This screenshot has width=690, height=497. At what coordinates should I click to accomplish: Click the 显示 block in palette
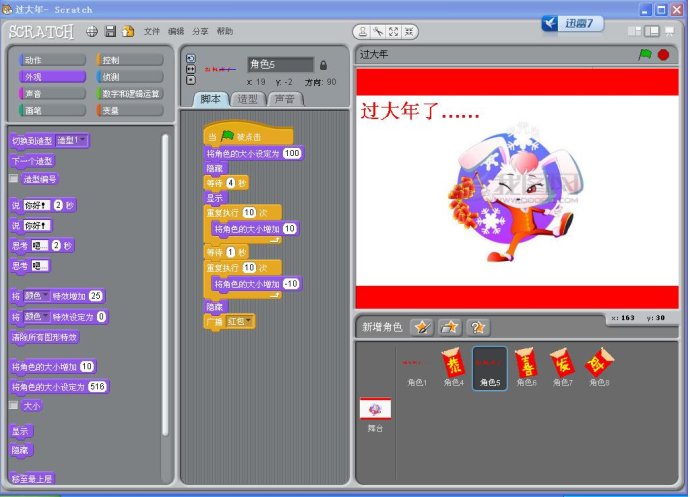click(x=20, y=431)
